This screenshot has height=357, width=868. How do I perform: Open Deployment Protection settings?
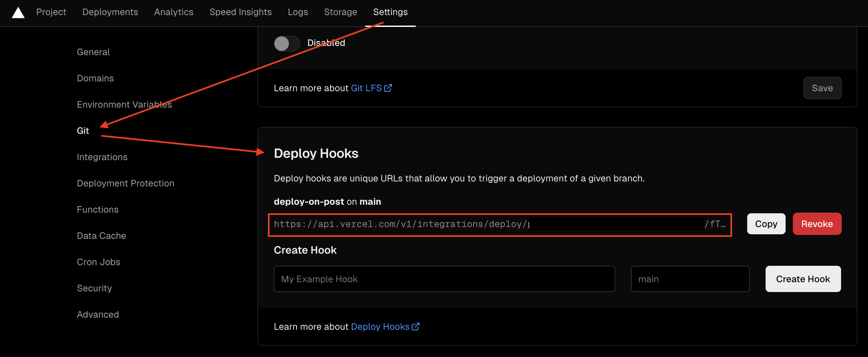[x=125, y=183]
